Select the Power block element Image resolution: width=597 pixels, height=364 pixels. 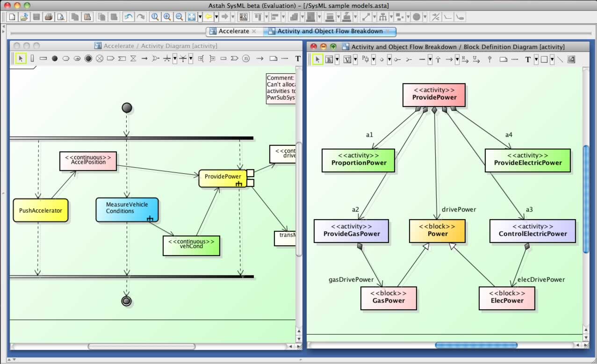pos(437,231)
